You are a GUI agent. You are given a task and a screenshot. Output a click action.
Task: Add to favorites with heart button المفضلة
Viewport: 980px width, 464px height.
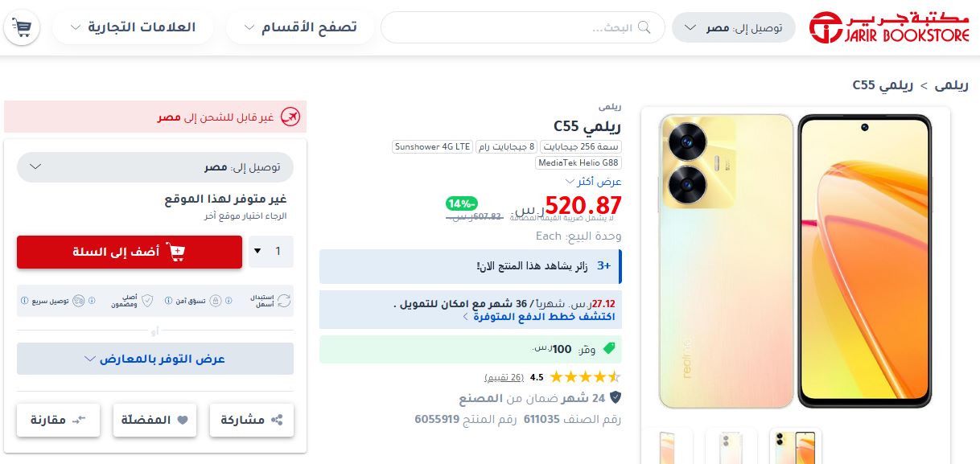[154, 420]
